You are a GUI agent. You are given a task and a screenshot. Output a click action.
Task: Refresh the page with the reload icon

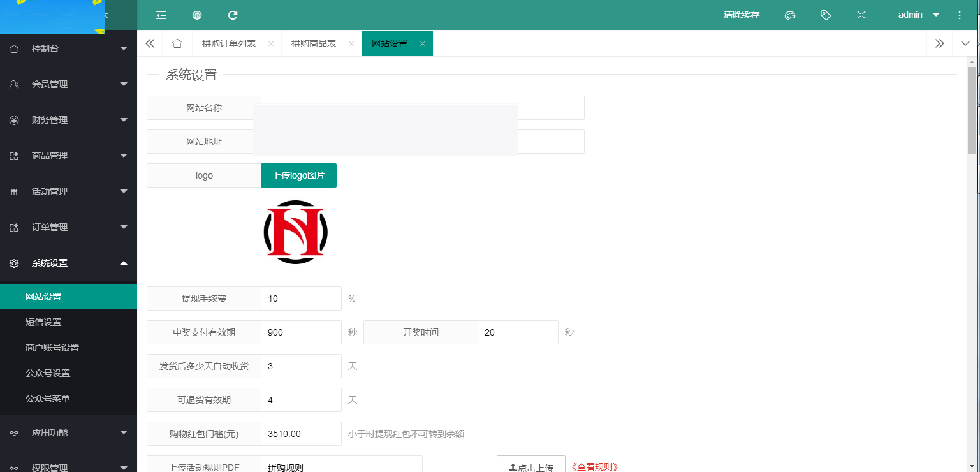click(x=232, y=15)
